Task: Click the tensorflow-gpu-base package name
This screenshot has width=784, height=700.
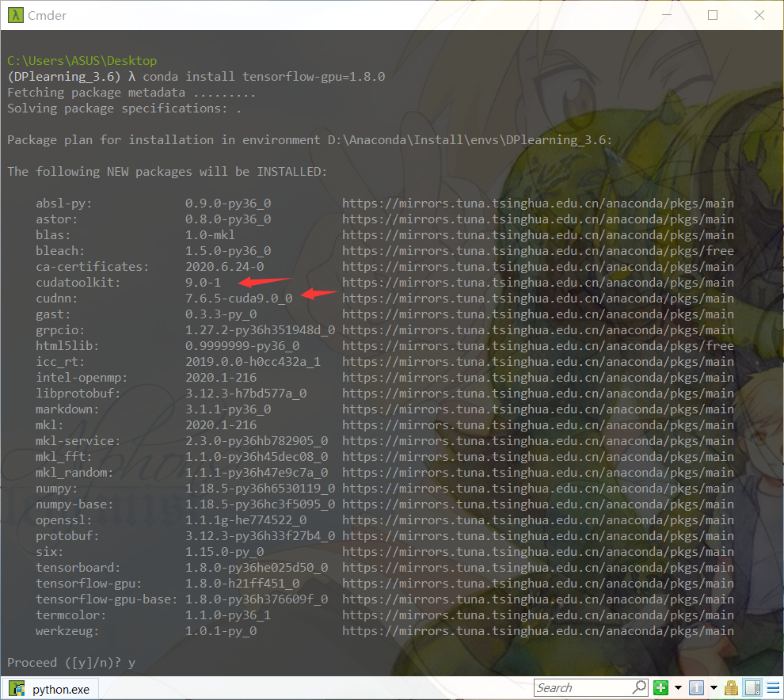Action: point(106,599)
